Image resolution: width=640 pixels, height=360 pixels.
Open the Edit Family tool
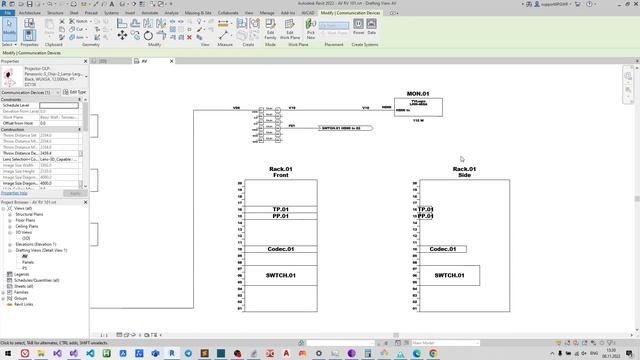tap(270, 29)
